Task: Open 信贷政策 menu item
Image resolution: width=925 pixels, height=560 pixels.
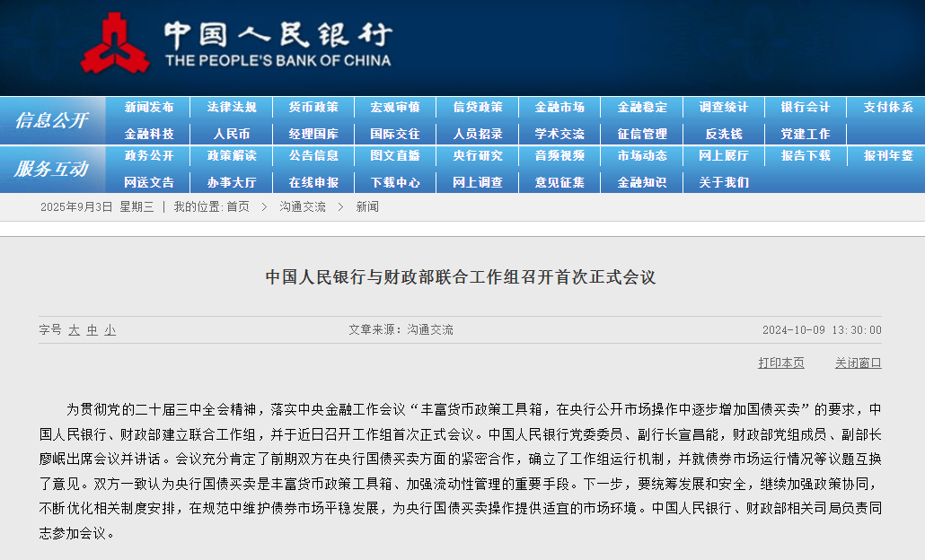Action: (x=478, y=108)
